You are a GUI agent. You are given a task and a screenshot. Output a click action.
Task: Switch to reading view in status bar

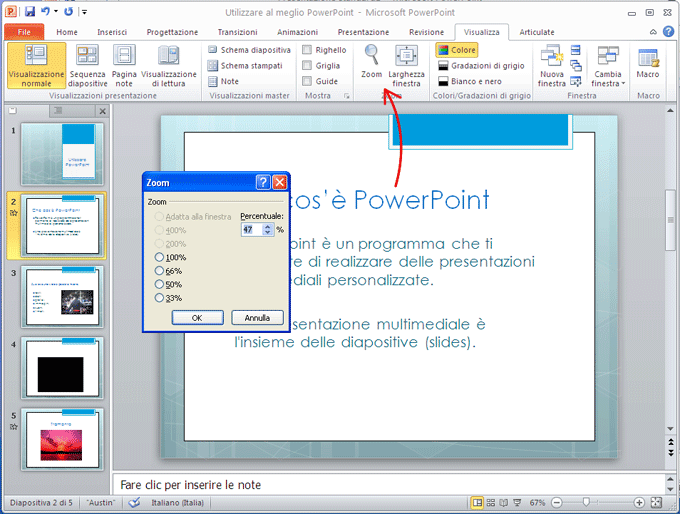tap(503, 502)
